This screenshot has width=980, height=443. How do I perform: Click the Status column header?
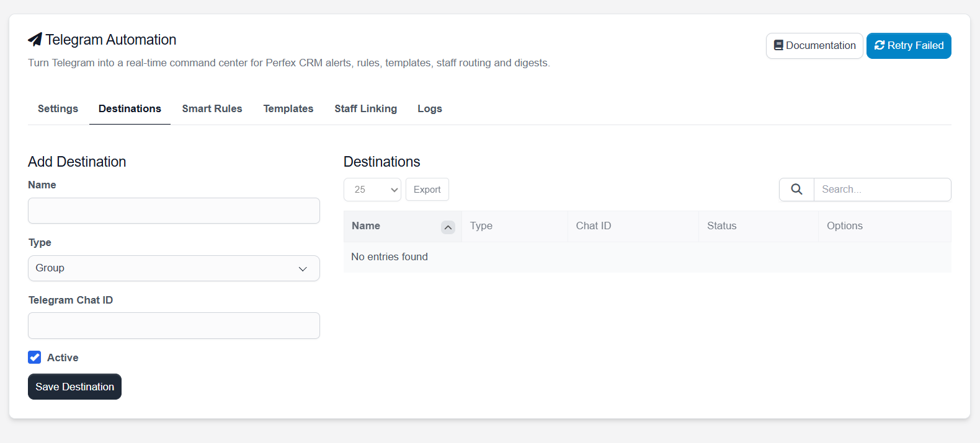pos(759,226)
